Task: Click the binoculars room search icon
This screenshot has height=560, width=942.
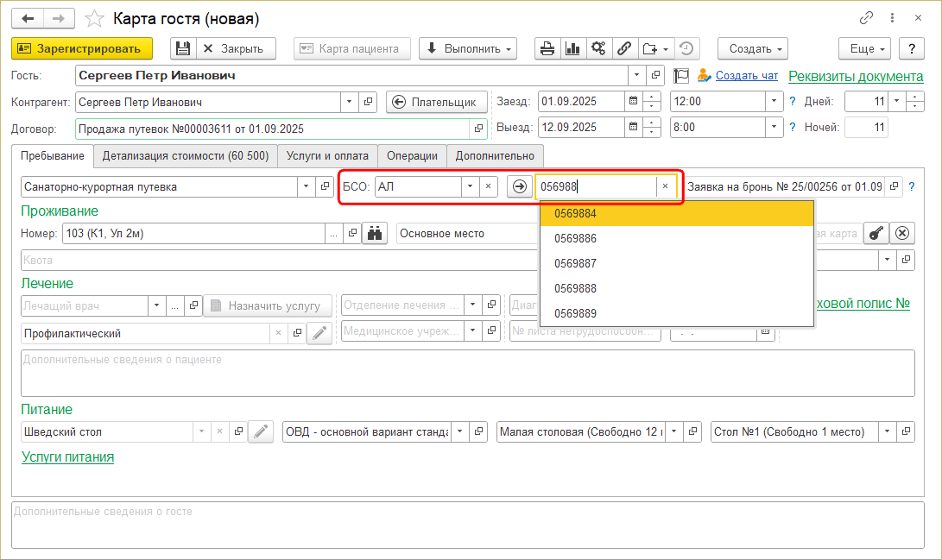Action: click(375, 233)
